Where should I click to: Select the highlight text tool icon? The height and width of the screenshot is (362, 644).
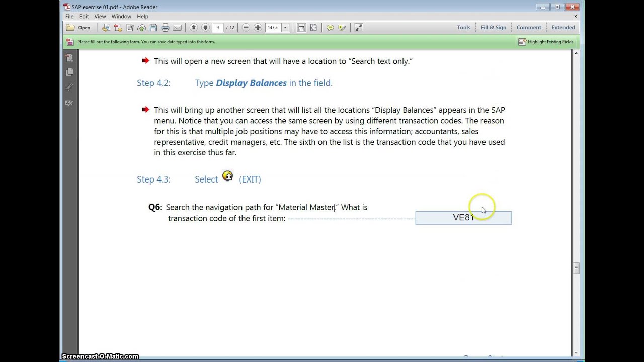point(342,28)
